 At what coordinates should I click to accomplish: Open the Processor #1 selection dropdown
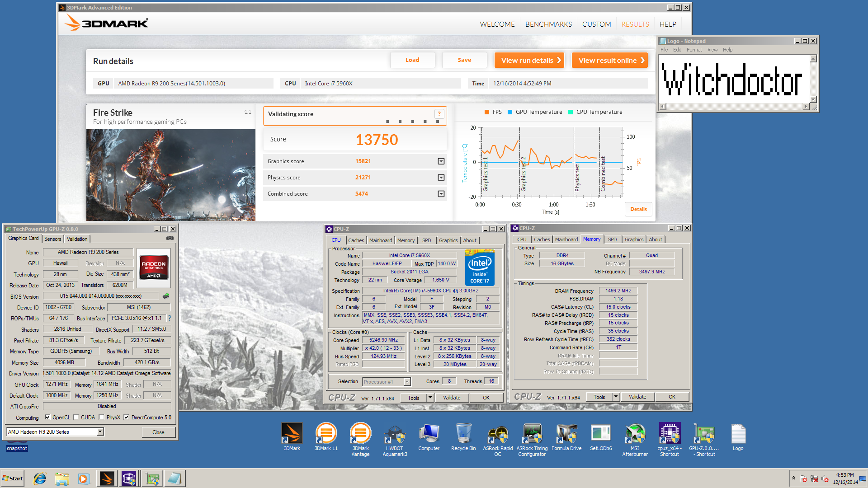point(407,382)
